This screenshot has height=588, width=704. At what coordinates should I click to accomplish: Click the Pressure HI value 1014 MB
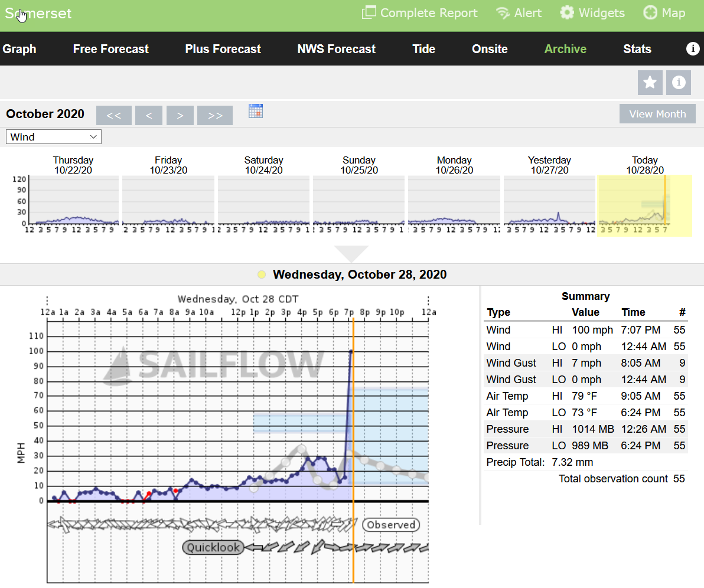click(x=593, y=429)
